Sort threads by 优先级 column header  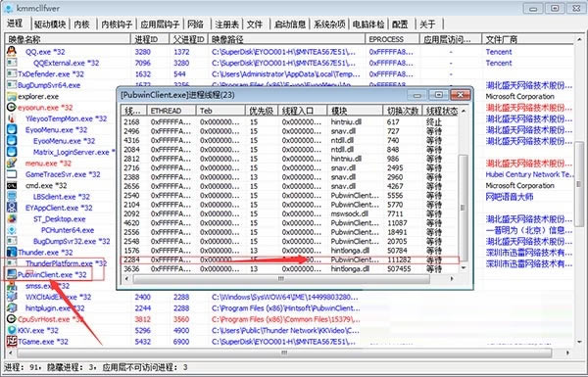pyautogui.click(x=262, y=111)
